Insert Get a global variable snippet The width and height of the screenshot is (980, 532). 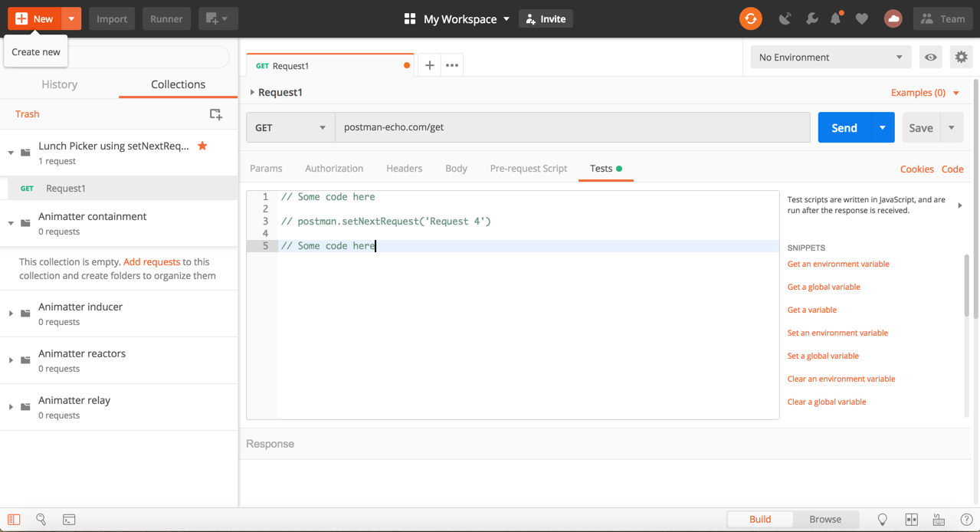click(x=824, y=287)
